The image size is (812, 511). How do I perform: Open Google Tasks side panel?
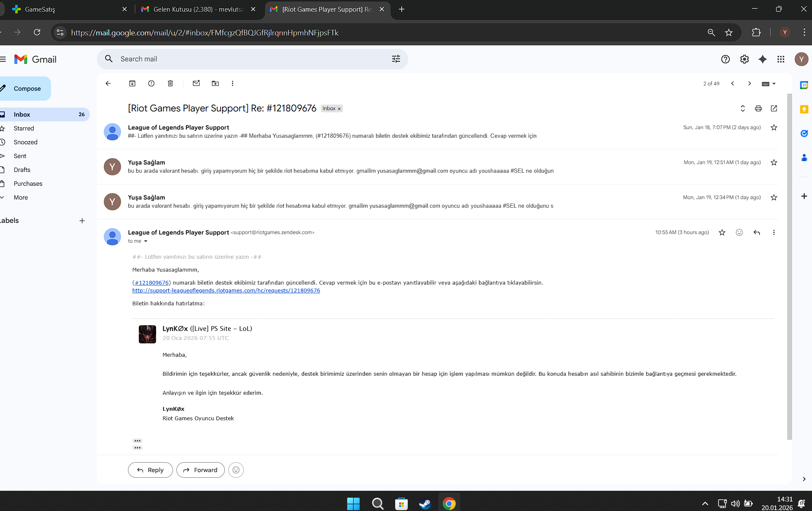(x=804, y=133)
